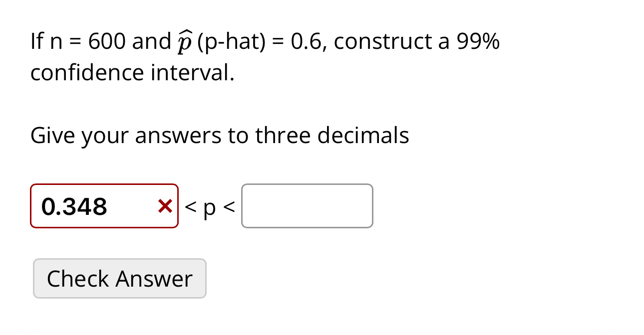
Task: Select the incorrect-answer indicator beside 0.348
Action: click(x=165, y=206)
